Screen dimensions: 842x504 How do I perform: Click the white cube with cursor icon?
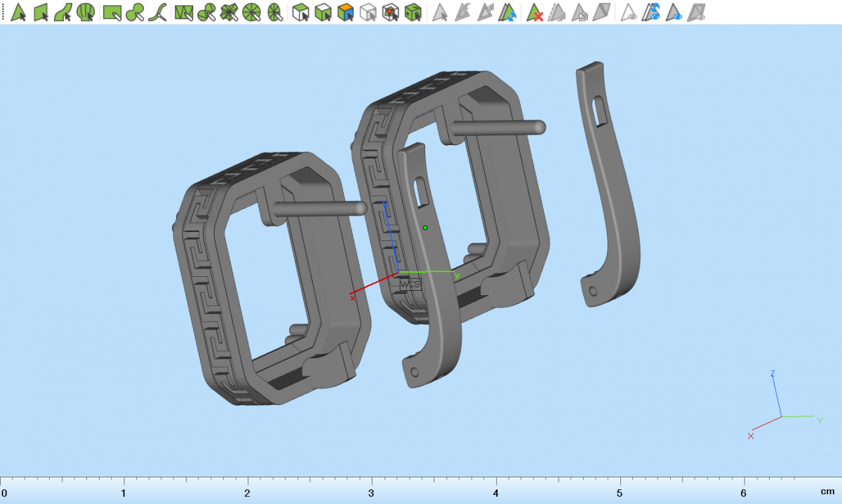point(301,12)
